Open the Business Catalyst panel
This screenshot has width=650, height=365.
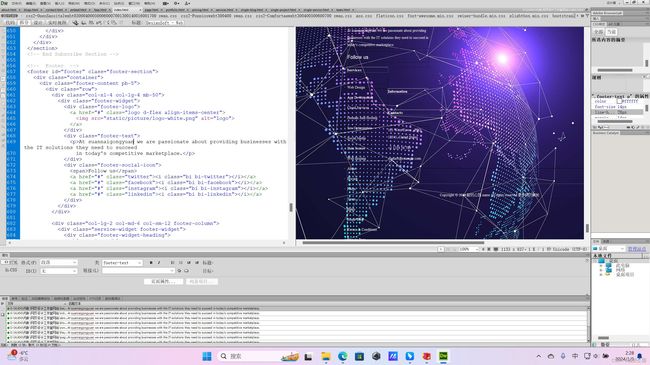(606, 133)
